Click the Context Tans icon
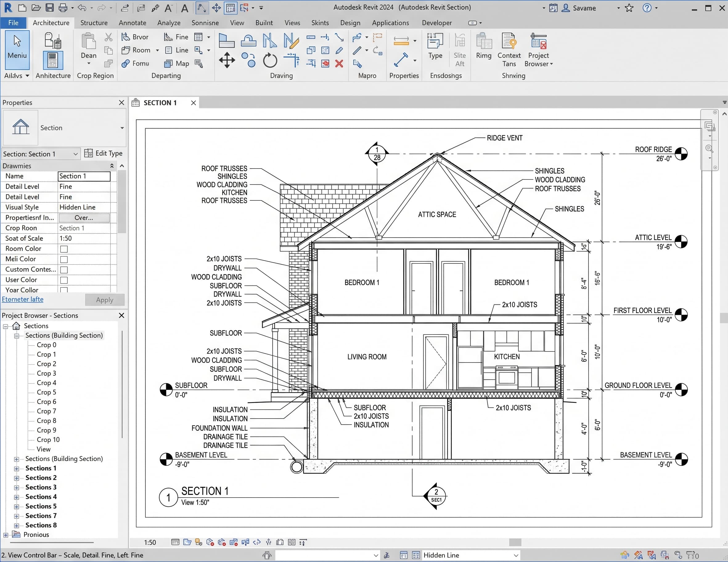 pyautogui.click(x=509, y=50)
